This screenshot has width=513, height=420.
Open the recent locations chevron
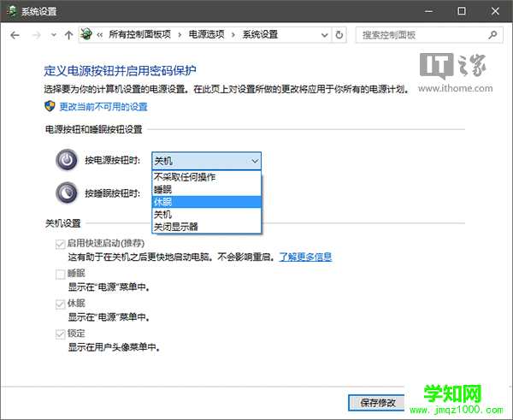click(x=54, y=35)
